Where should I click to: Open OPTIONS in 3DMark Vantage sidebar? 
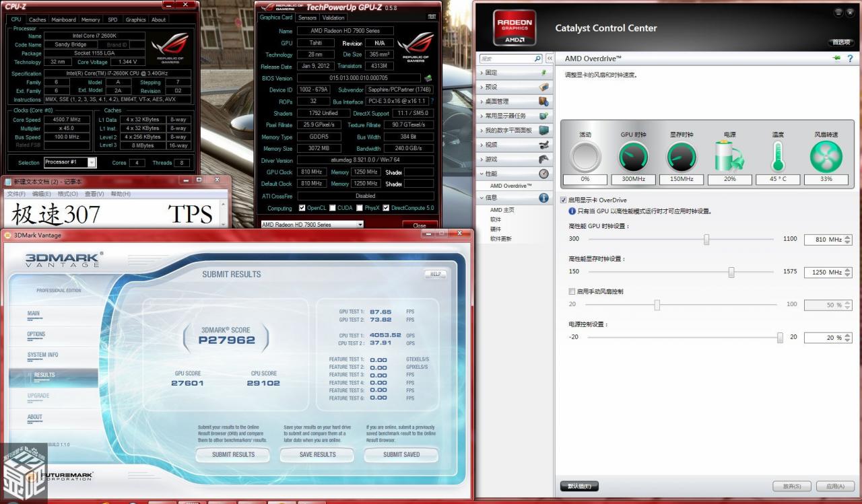click(36, 334)
